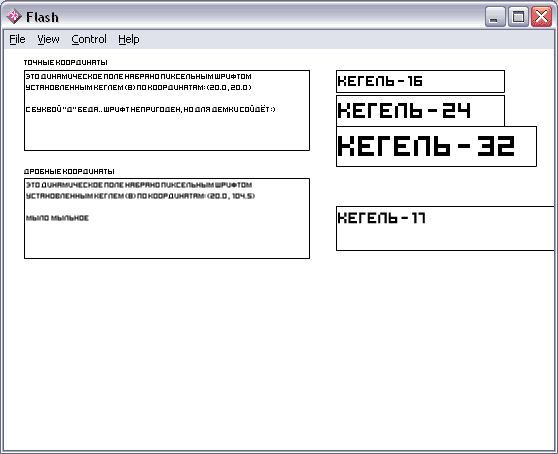Close the Flash window
Screen dimensions: 558x454
(541, 16)
